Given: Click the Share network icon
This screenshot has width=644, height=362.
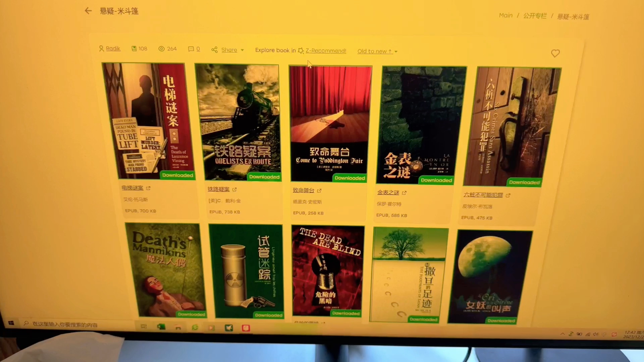Looking at the screenshot, I should coord(214,50).
